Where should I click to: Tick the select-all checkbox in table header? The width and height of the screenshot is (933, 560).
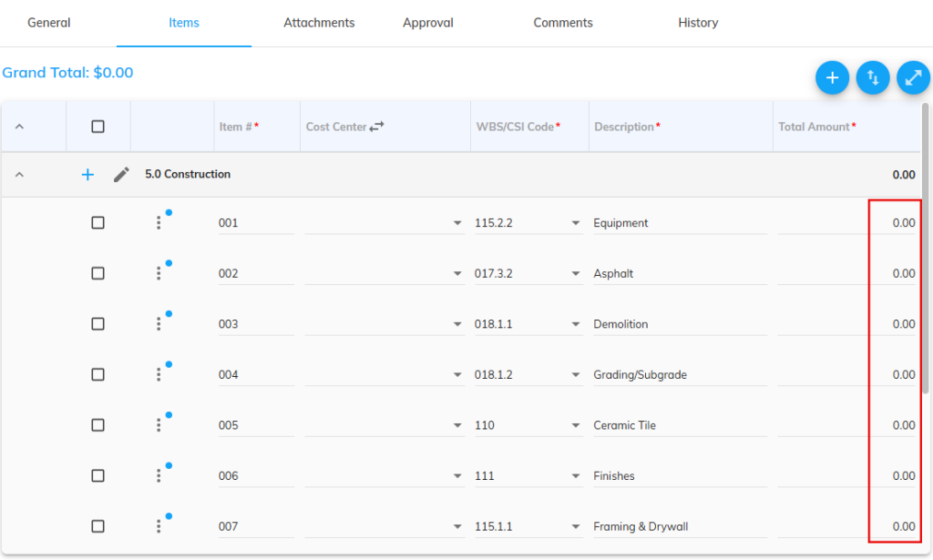[98, 127]
